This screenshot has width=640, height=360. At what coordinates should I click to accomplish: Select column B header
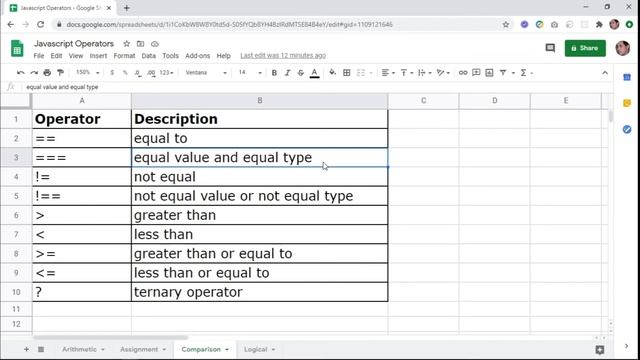(x=260, y=100)
